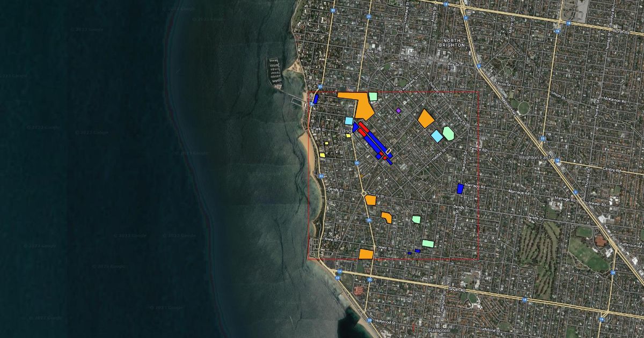Select the orange polygon at Dendy St roundabout
Image resolution: width=644 pixels, height=338 pixels.
point(370,200)
